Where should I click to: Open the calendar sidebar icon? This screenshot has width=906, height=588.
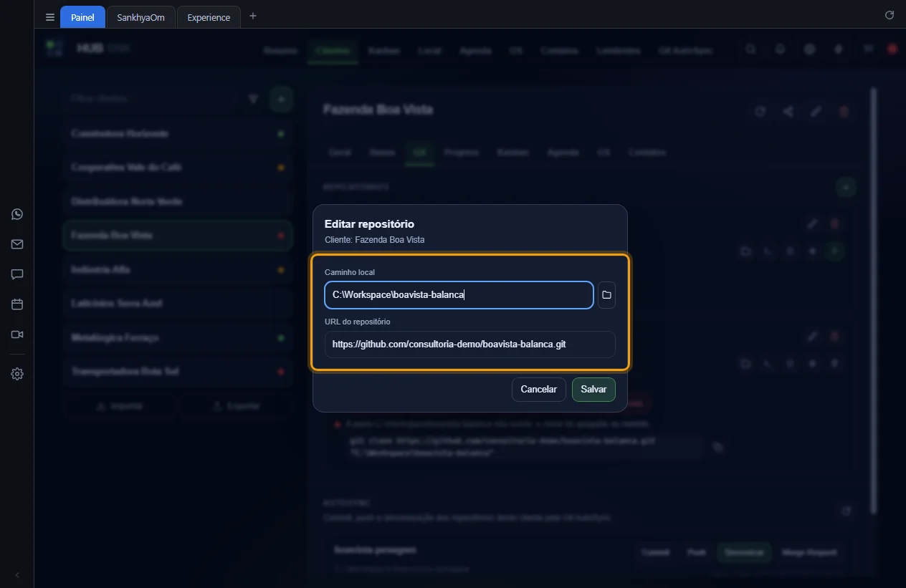coord(17,304)
